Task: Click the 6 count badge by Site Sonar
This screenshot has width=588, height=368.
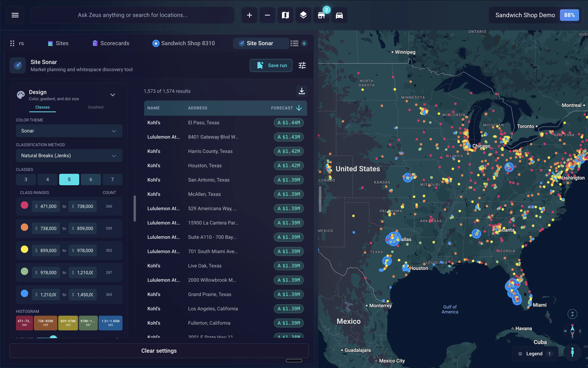Action: [x=304, y=43]
